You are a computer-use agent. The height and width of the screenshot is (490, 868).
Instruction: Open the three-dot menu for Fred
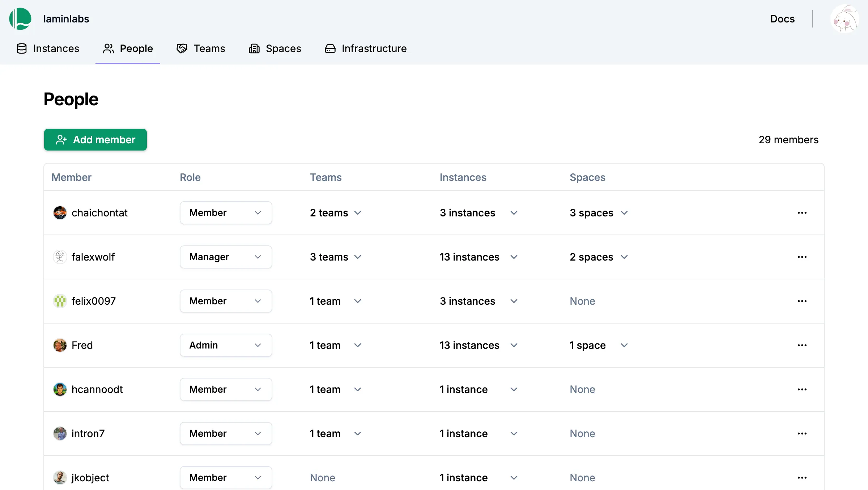pos(802,345)
